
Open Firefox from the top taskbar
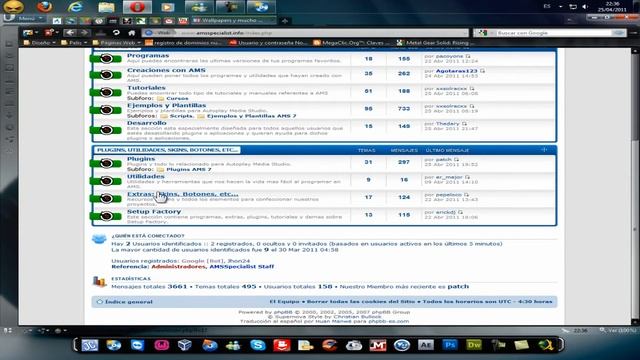(x=44, y=7)
